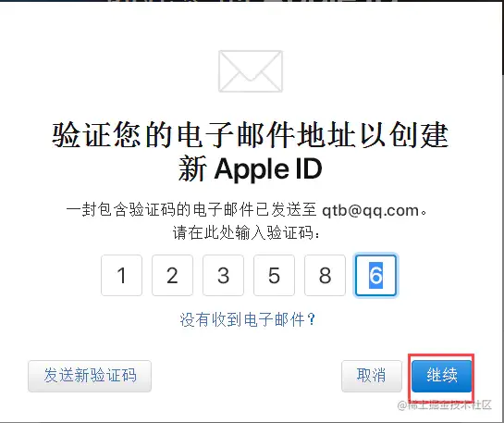Select the fifth code box containing 8
This screenshot has height=423, width=504.
[325, 275]
